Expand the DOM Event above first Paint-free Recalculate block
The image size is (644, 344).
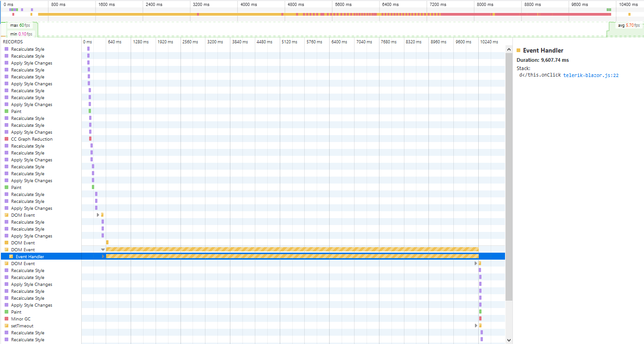pos(98,215)
